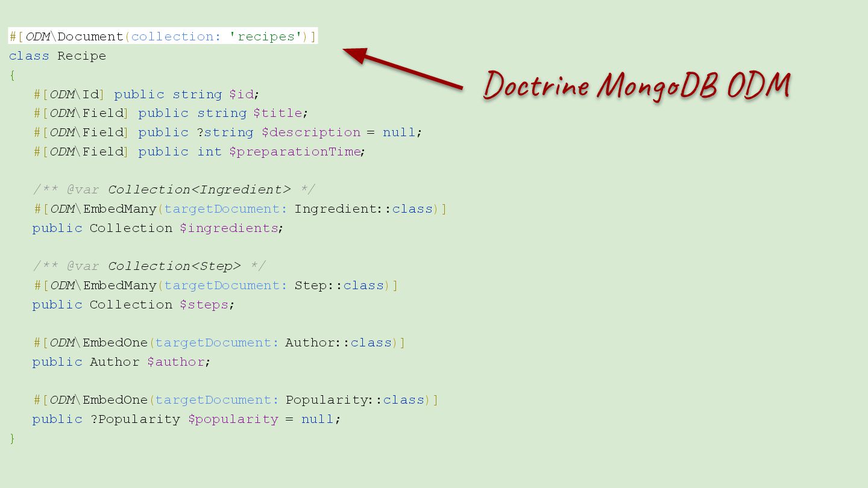868x488 pixels.
Task: Select the $ingredients property
Action: point(229,228)
